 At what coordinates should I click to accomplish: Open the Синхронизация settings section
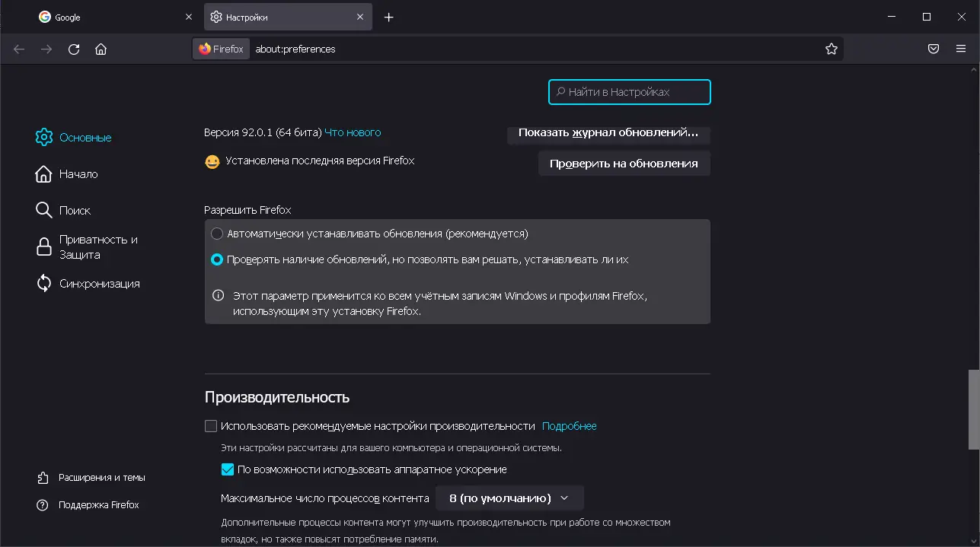[x=99, y=283]
